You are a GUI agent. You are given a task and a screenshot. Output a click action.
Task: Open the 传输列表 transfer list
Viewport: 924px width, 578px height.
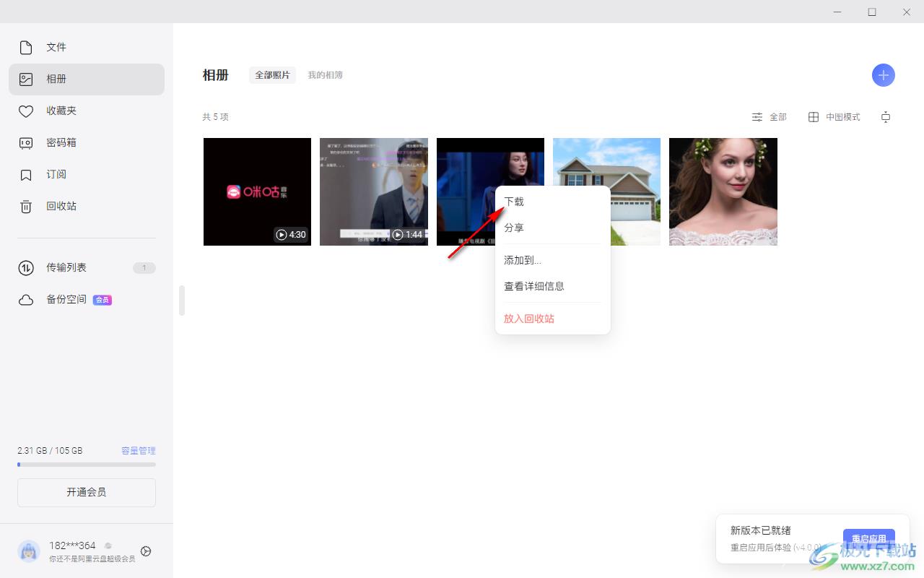coord(87,268)
